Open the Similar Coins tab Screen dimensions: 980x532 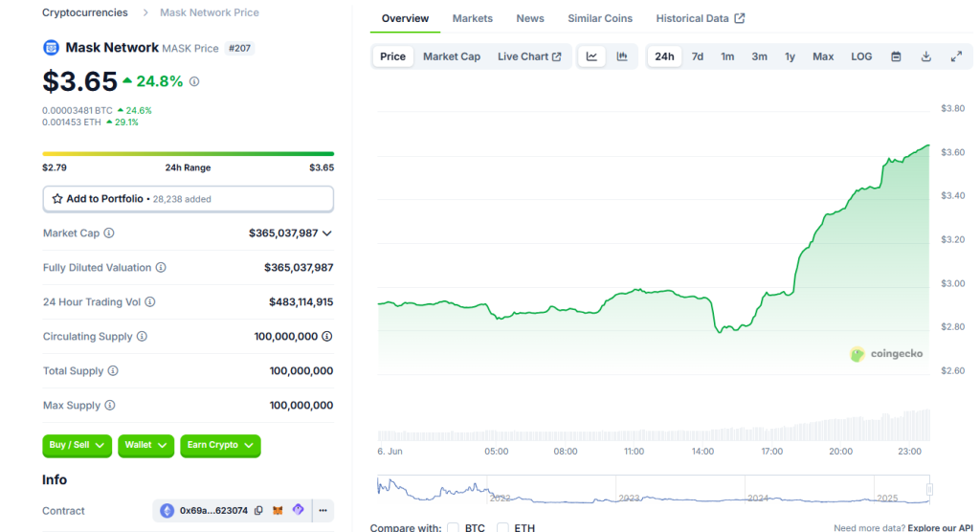600,18
